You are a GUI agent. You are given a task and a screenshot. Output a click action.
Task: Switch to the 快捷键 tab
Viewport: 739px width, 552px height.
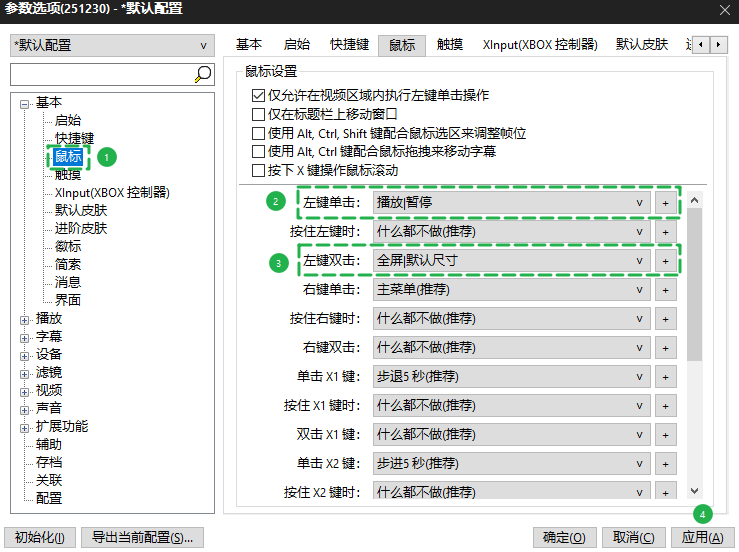pyautogui.click(x=349, y=45)
